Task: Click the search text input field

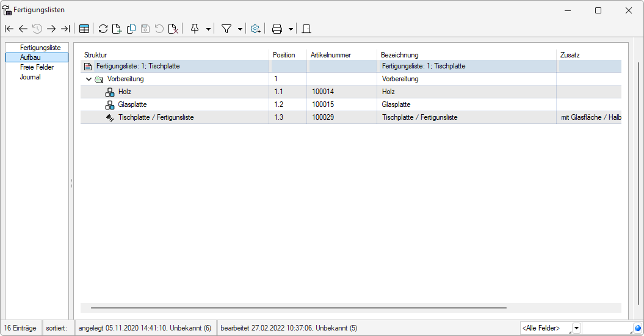Action: (606, 329)
